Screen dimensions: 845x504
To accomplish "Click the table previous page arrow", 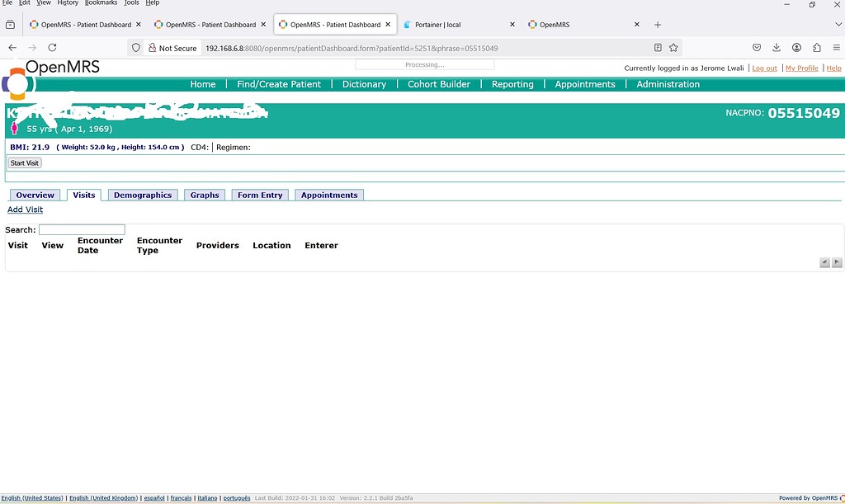I will coord(824,262).
